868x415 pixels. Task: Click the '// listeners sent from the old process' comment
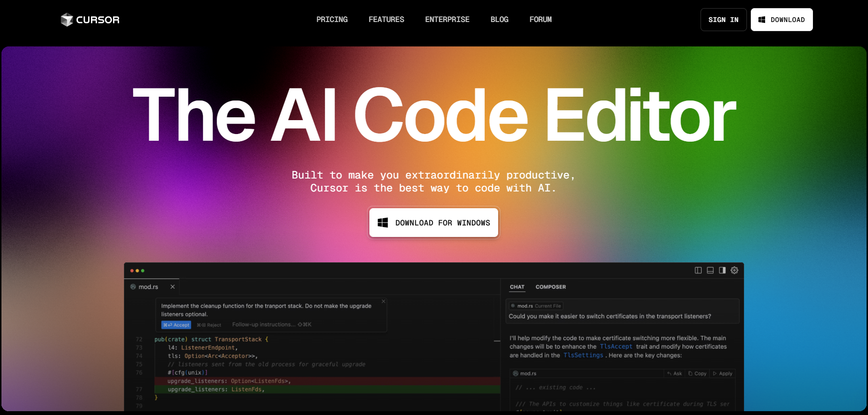coord(267,364)
